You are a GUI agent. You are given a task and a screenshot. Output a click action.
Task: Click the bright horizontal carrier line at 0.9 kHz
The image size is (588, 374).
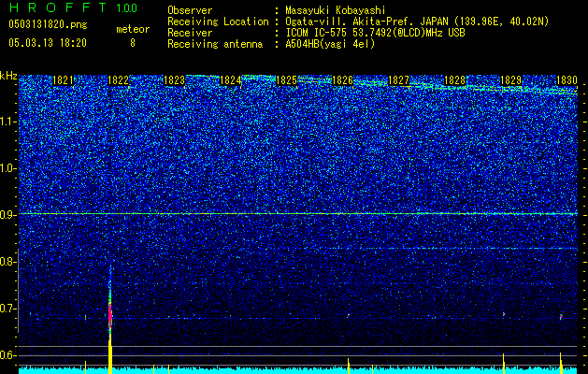click(x=298, y=214)
